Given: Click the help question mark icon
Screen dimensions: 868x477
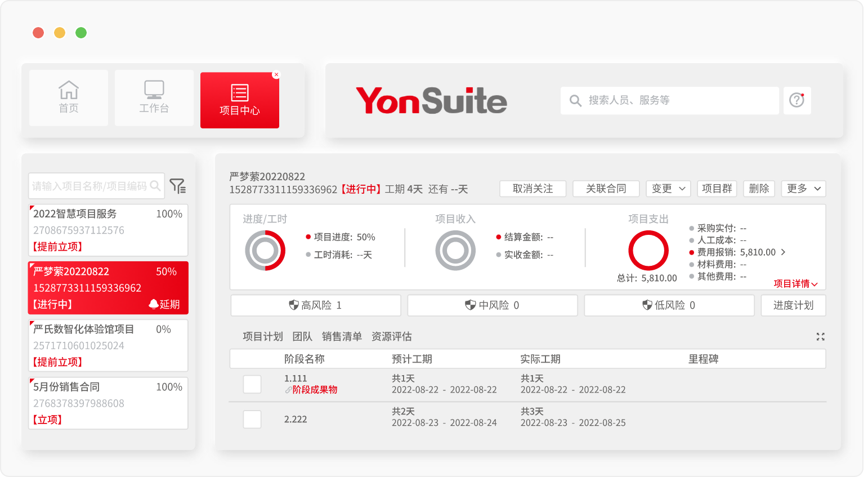Looking at the screenshot, I should [797, 100].
